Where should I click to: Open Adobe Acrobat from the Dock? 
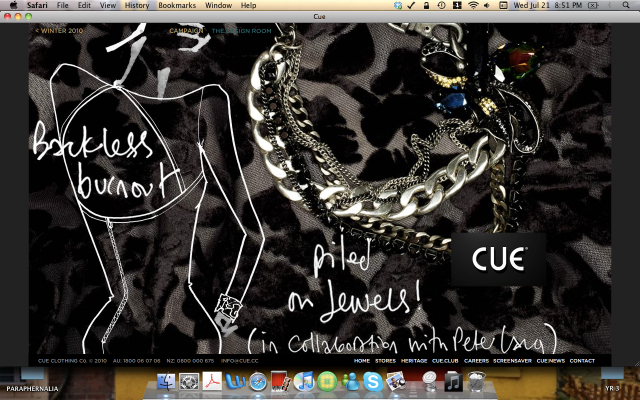click(212, 382)
